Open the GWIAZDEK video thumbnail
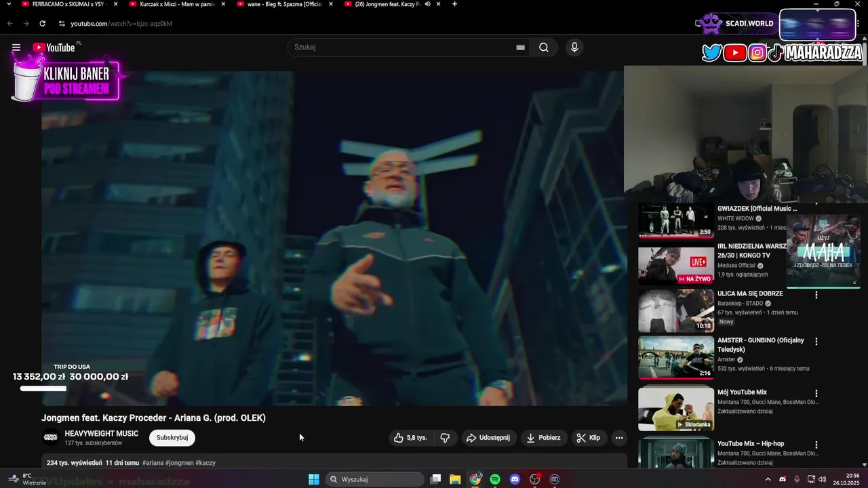 coord(676,221)
